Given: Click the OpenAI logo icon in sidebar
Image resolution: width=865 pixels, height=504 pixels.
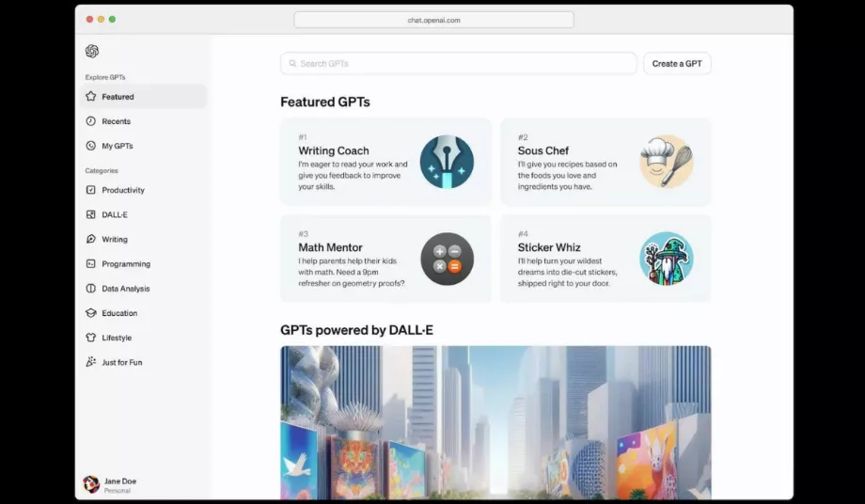Looking at the screenshot, I should [92, 52].
